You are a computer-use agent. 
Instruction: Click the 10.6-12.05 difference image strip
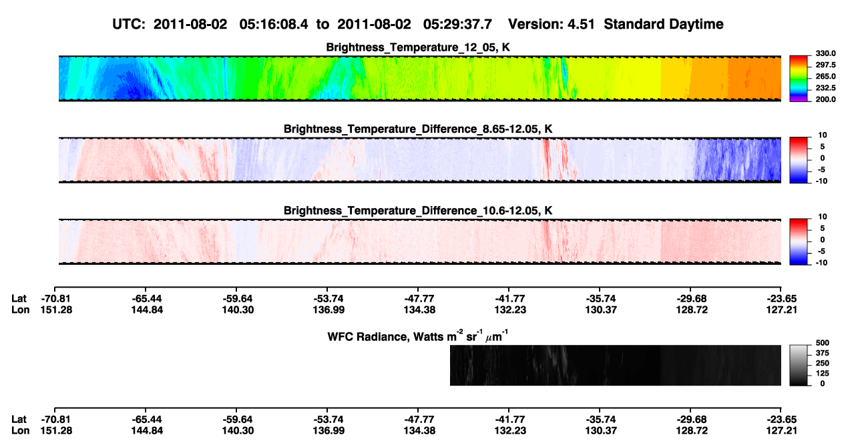coord(420,242)
